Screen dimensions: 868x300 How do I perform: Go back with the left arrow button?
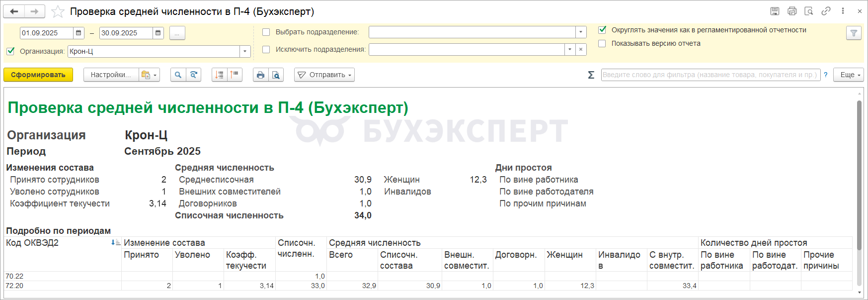click(x=14, y=11)
